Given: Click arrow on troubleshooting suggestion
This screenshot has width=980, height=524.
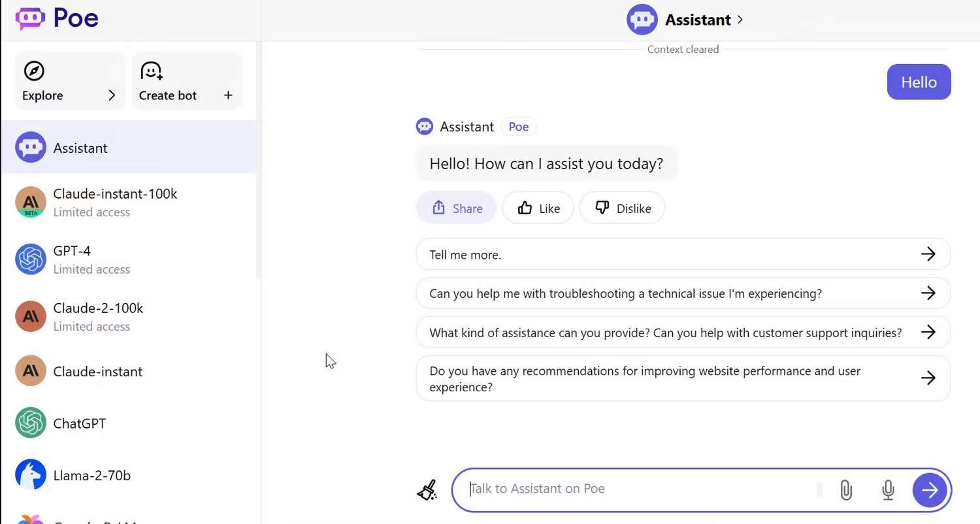Looking at the screenshot, I should tap(928, 293).
